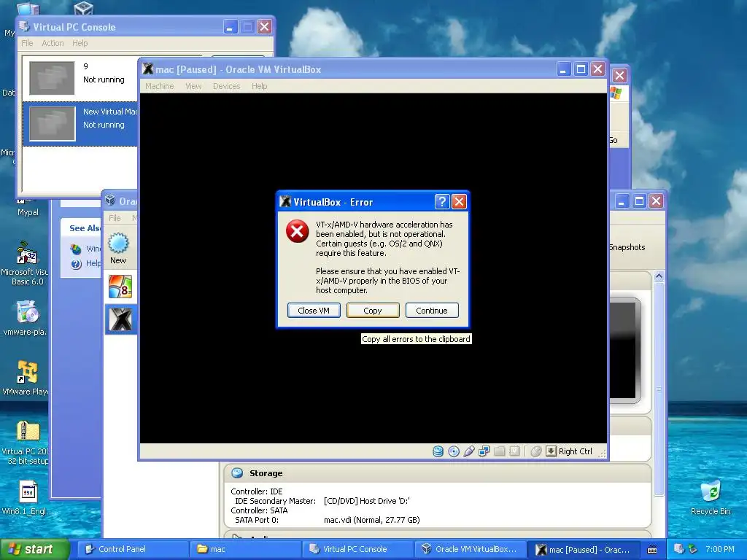The height and width of the screenshot is (560, 747).
Task: Close the VirtualBox Error dialog with X
Action: coord(459,202)
